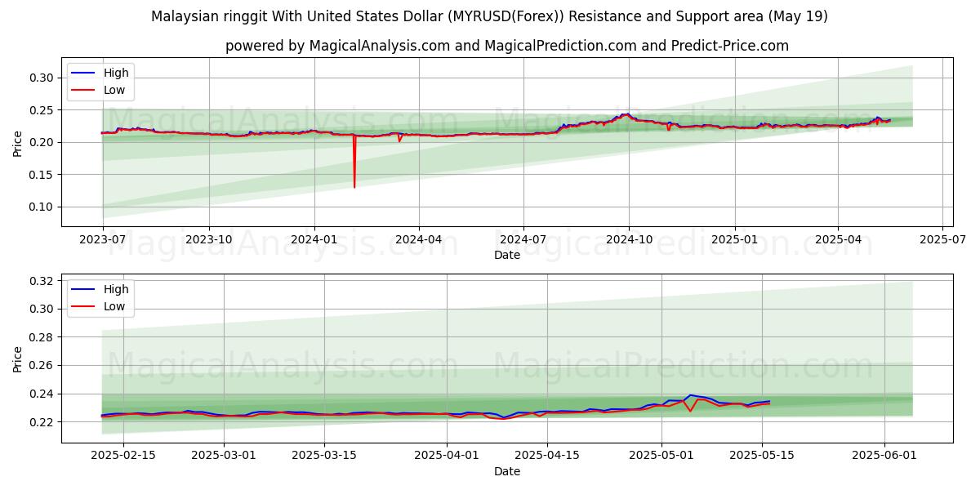Click the 0.28 price tick label
Screen dimensions: 980x490
[x=42, y=337]
